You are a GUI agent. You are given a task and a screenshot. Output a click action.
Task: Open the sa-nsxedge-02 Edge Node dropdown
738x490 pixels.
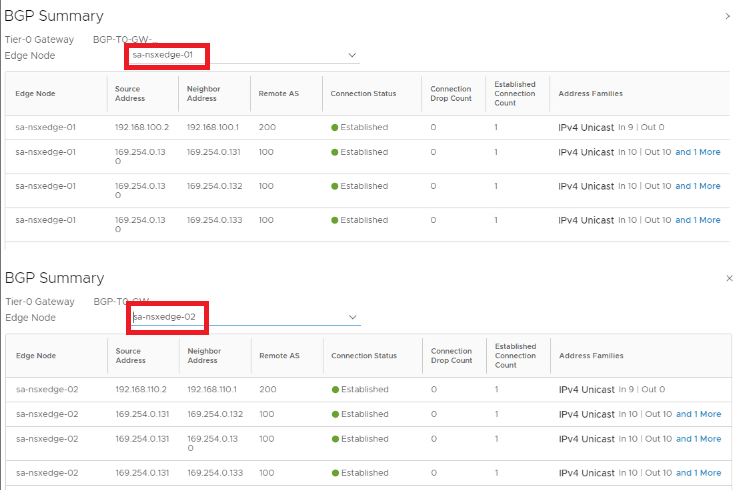[x=351, y=317]
